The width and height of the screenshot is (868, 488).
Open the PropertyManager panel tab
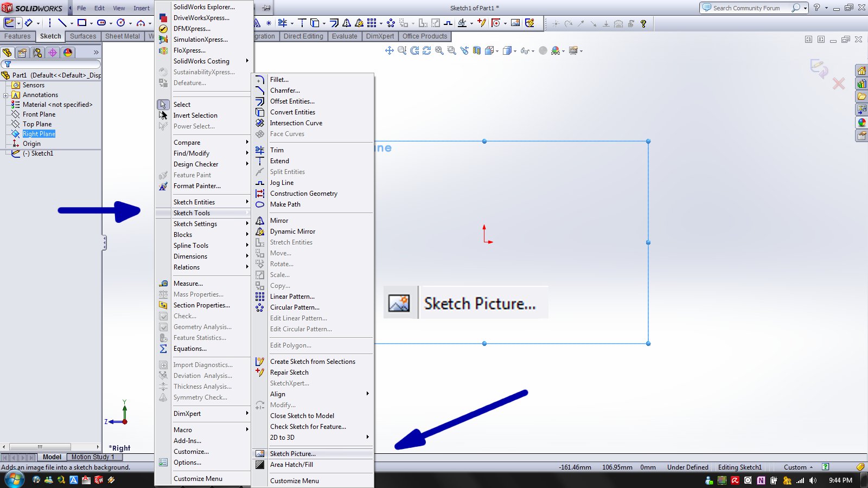(x=22, y=53)
